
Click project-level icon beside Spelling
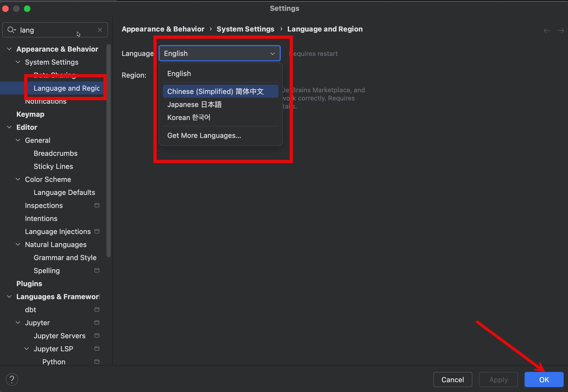click(x=97, y=271)
